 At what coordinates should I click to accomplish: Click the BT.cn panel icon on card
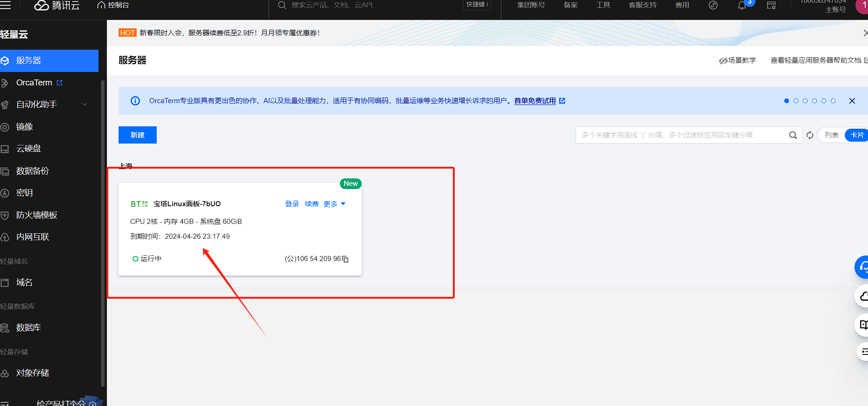click(139, 204)
